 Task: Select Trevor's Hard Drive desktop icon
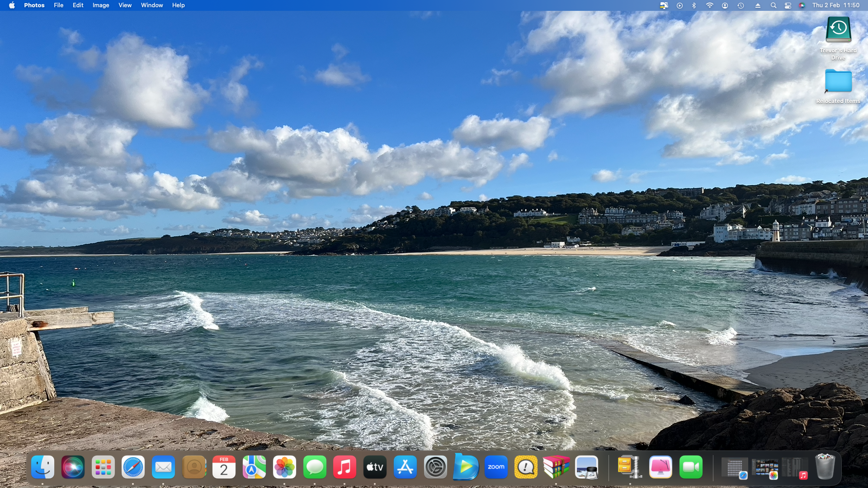(838, 30)
